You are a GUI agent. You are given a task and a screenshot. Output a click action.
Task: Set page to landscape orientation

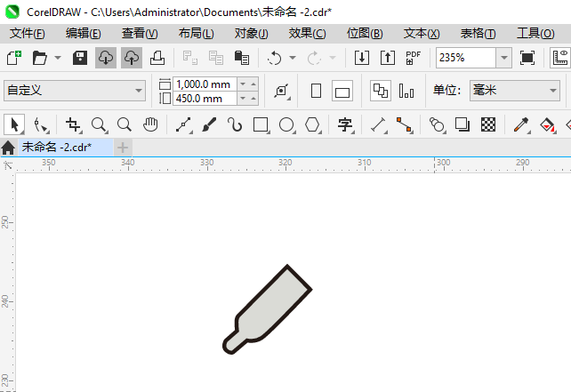click(x=342, y=91)
